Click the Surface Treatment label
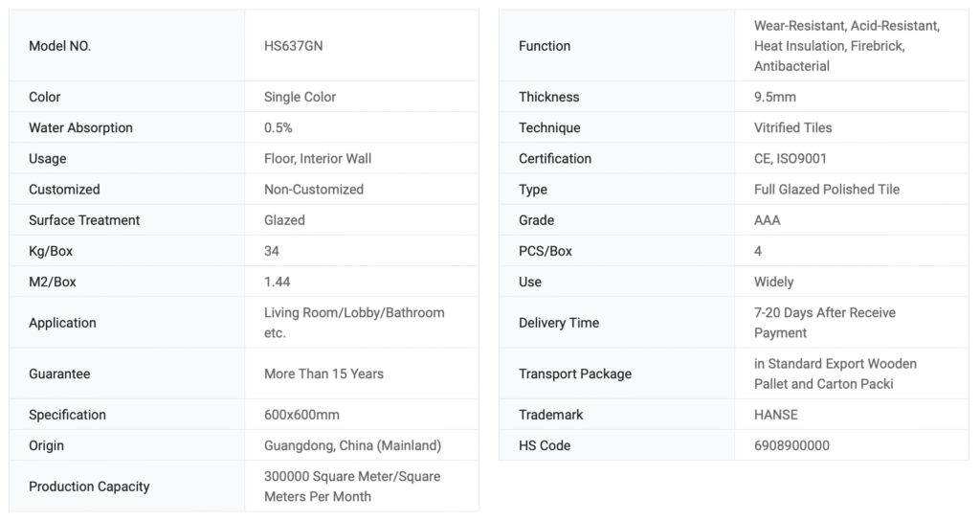Image resolution: width=980 pixels, height=521 pixels. coord(84,220)
